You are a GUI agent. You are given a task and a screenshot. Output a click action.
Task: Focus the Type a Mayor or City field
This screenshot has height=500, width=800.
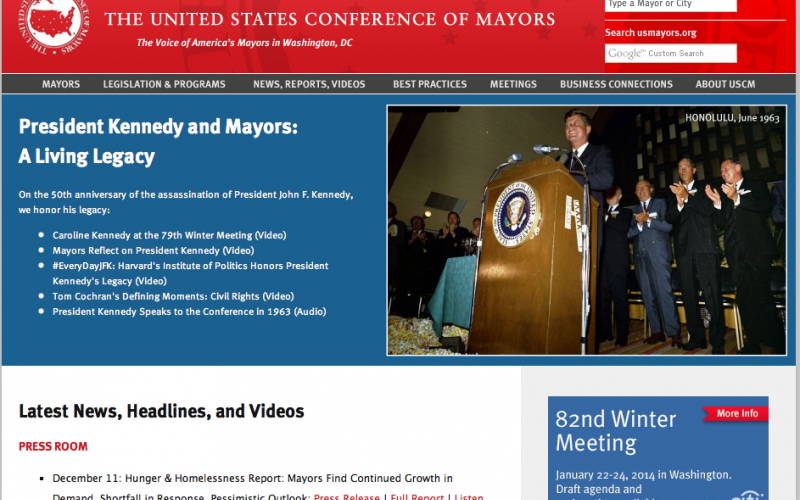pos(670,5)
